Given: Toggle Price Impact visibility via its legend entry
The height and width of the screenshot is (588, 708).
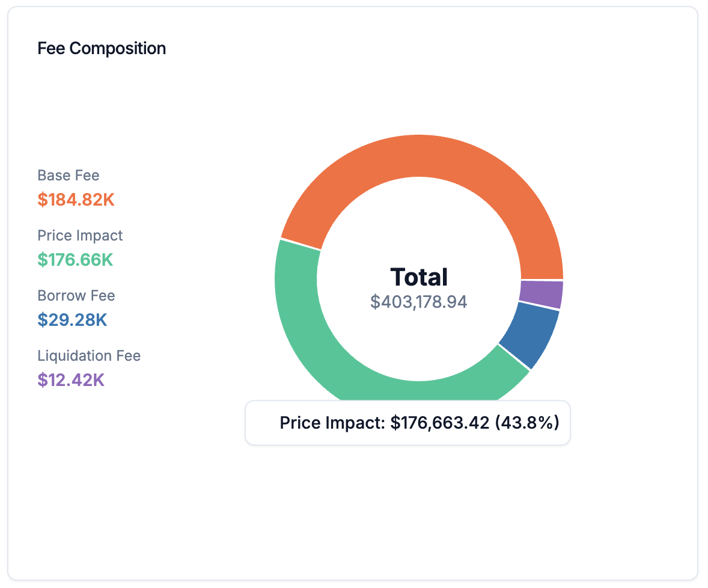Looking at the screenshot, I should pyautogui.click(x=80, y=235).
